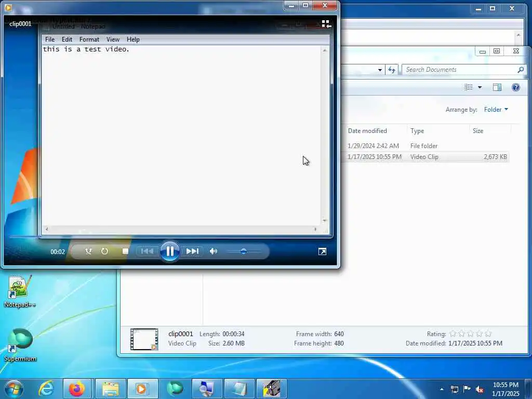The height and width of the screenshot is (399, 532).
Task: Select the Video Clip type cell in the file list
Action: pyautogui.click(x=424, y=157)
